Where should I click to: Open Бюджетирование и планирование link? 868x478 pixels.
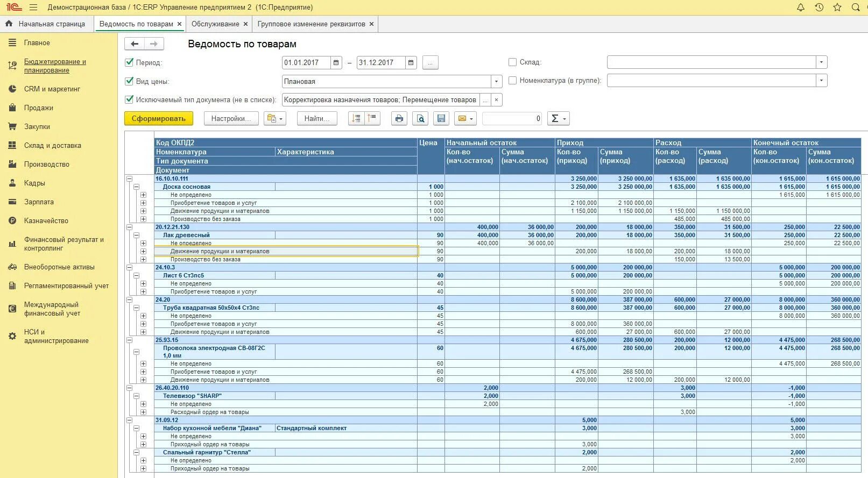(x=55, y=66)
